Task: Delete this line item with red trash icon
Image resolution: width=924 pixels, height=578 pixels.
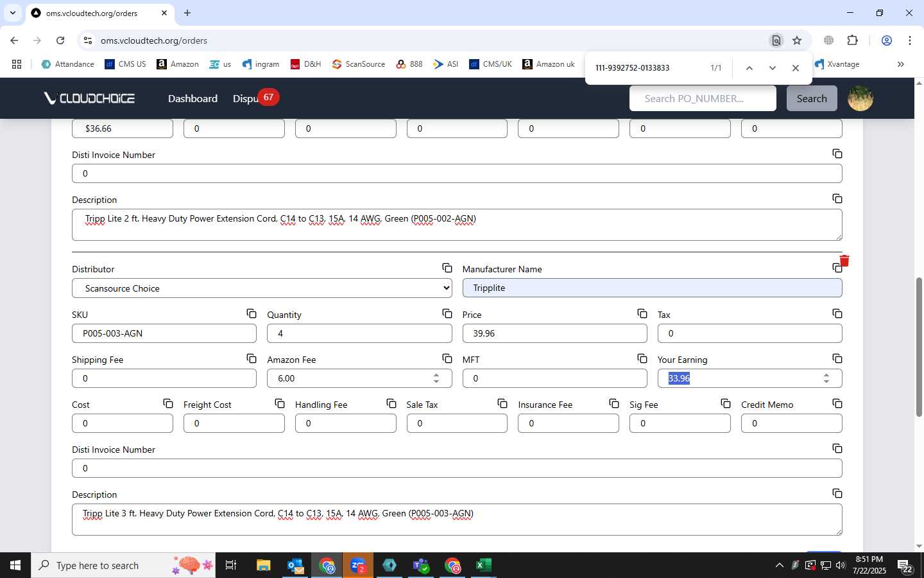Action: tap(844, 260)
